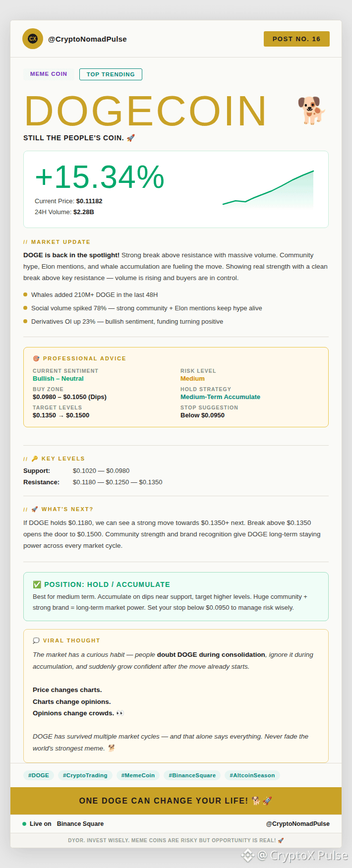Click the target icon beside Professional Advice
This screenshot has height=868, width=352.
[36, 358]
